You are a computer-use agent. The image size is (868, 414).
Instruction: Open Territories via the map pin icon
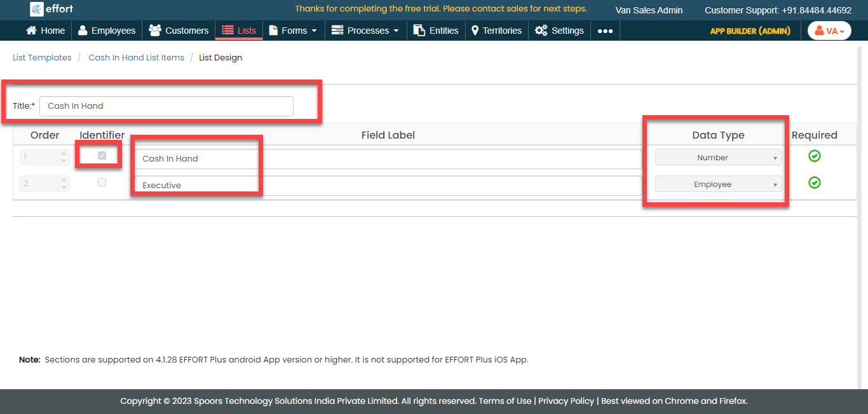[475, 31]
